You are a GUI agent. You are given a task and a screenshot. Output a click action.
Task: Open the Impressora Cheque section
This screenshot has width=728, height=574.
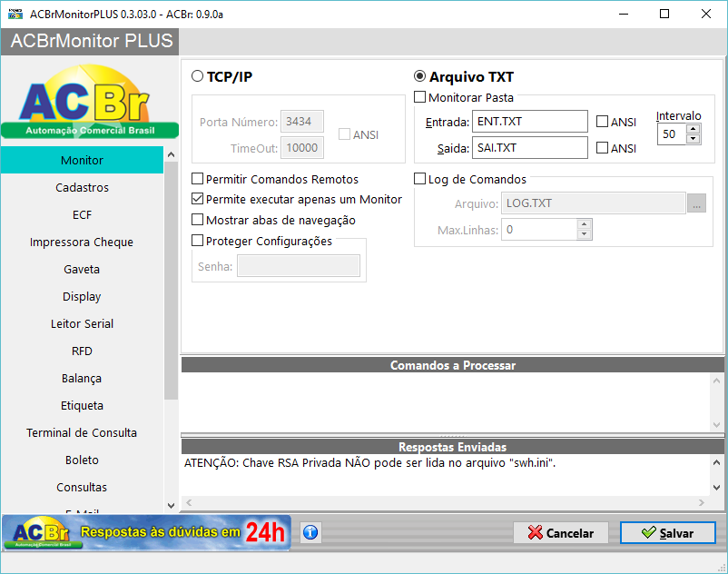(x=83, y=242)
